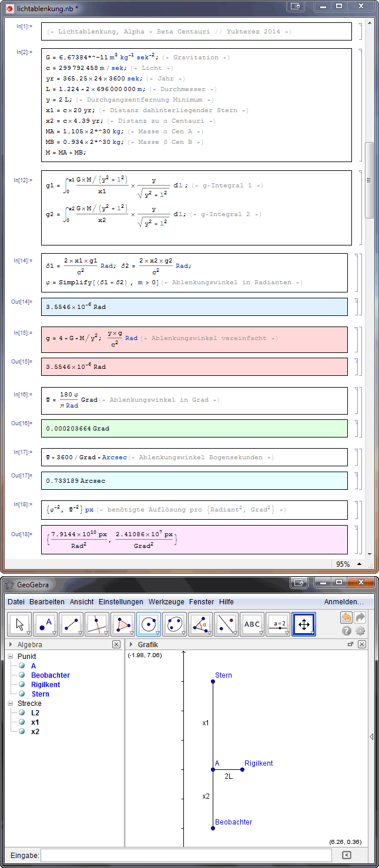This screenshot has height=868, width=379.
Task: Open GeoGebra help question mark icon
Action: point(347,631)
